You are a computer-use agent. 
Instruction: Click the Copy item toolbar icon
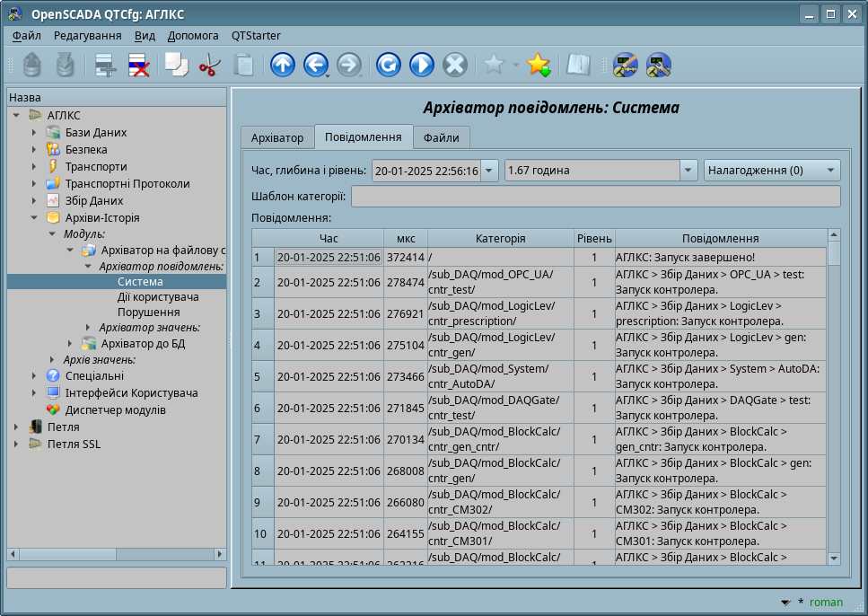(x=176, y=65)
